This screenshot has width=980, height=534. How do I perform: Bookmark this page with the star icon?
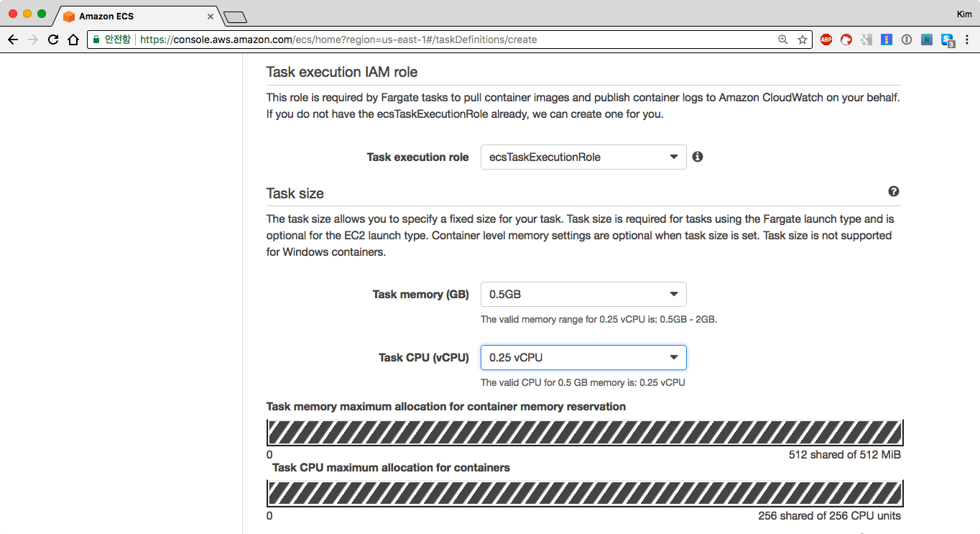coord(803,40)
